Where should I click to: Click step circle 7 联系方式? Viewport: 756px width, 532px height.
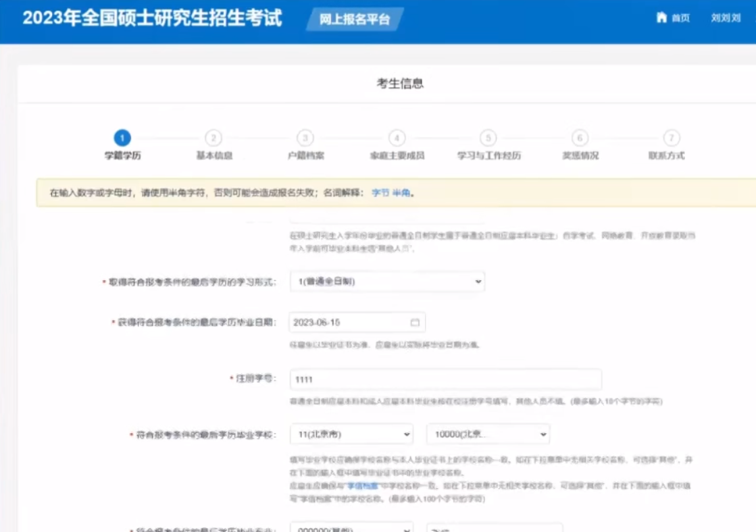tap(672, 137)
